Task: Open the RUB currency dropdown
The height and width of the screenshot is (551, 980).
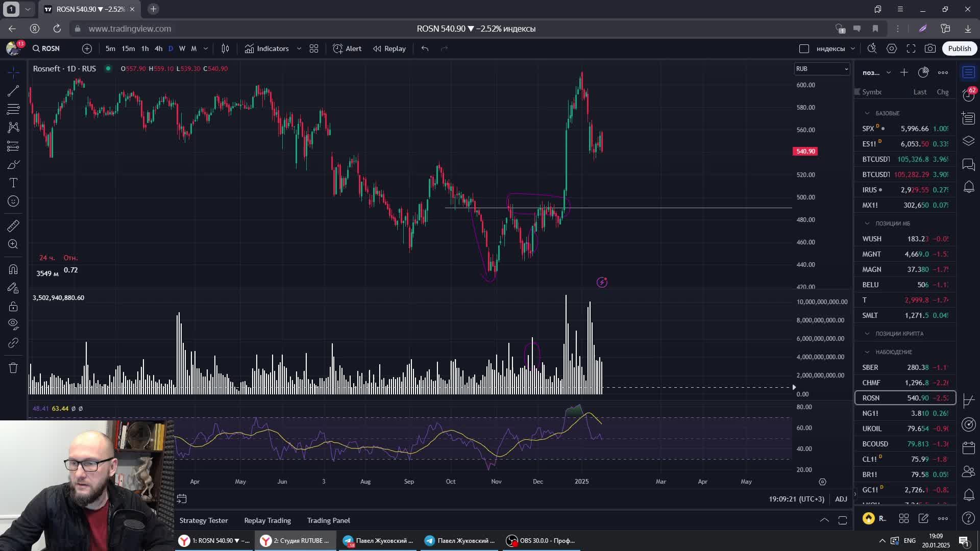Action: (822, 69)
